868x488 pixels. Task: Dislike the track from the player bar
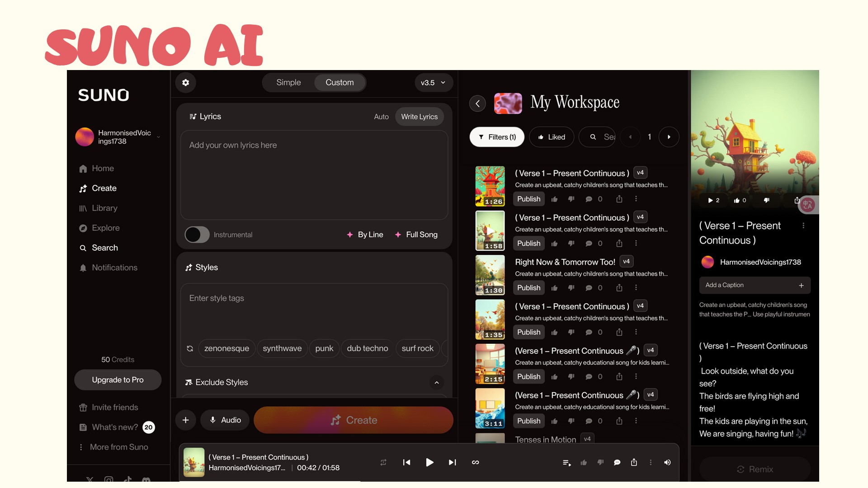tap(600, 462)
